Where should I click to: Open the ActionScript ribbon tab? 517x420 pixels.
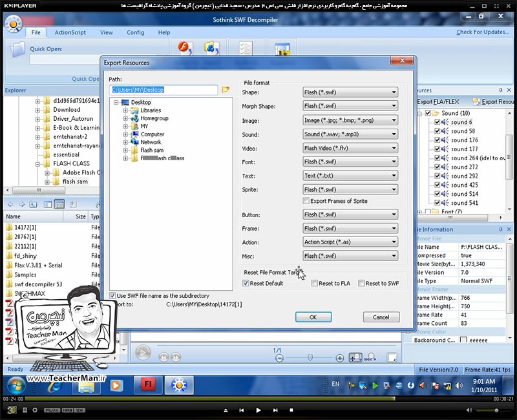70,32
